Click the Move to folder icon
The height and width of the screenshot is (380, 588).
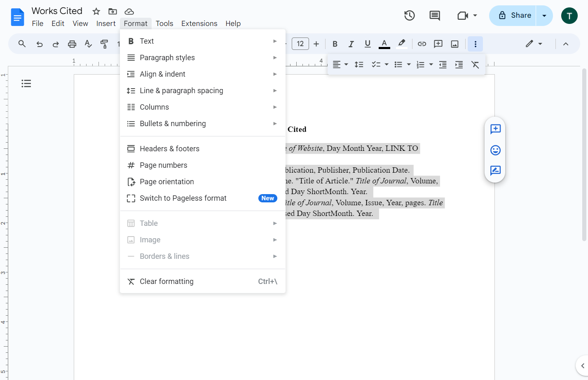pos(112,12)
